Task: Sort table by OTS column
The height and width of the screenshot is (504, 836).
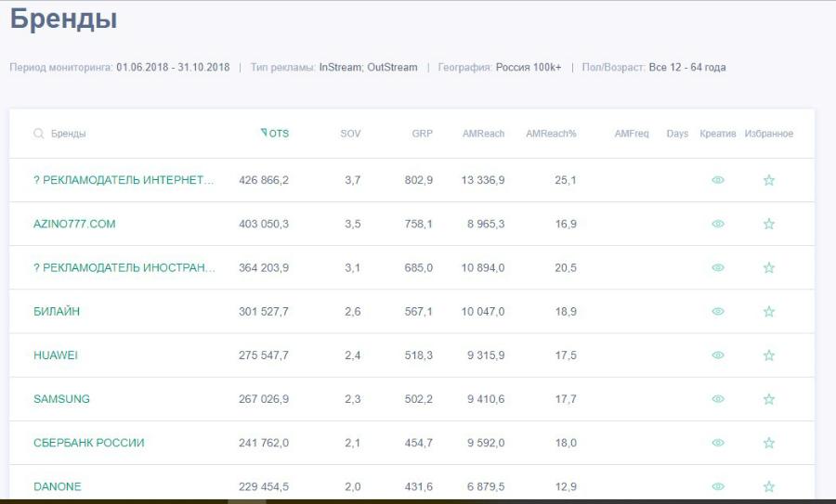Action: (x=278, y=134)
